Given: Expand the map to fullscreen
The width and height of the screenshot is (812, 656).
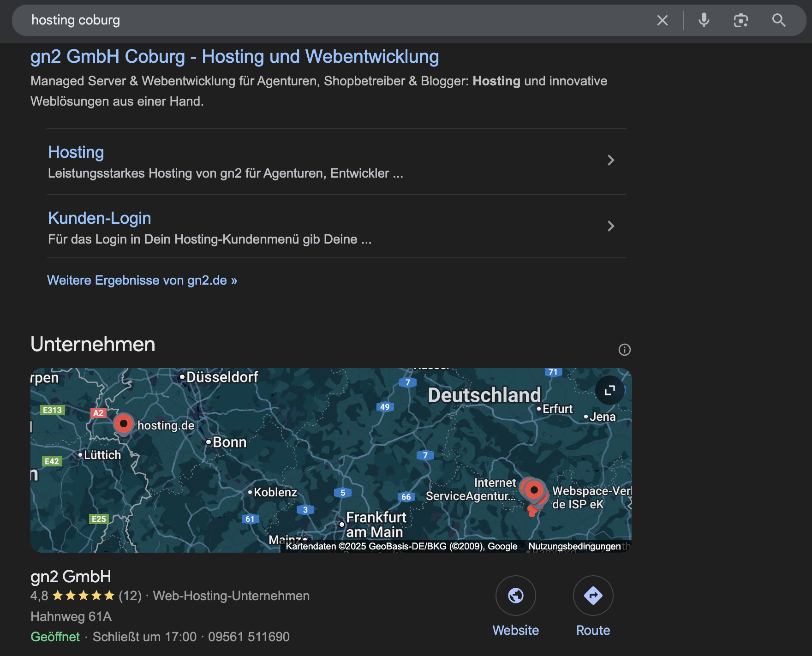Looking at the screenshot, I should [609, 390].
